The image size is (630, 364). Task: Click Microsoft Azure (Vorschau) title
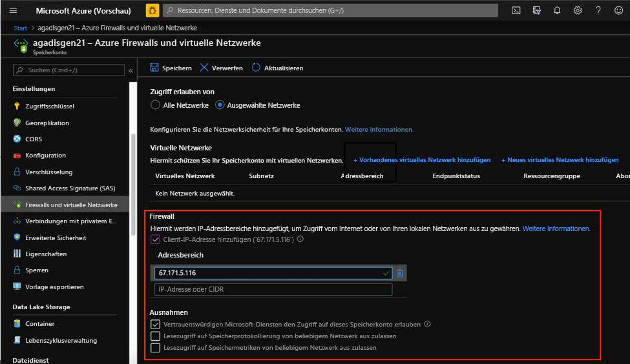click(x=83, y=11)
